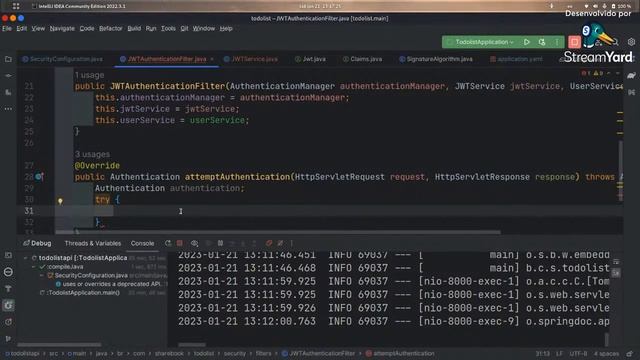Screen dimensions: 640x360
Task: Click the override gutter icon on line 28
Action: [x=39, y=177]
